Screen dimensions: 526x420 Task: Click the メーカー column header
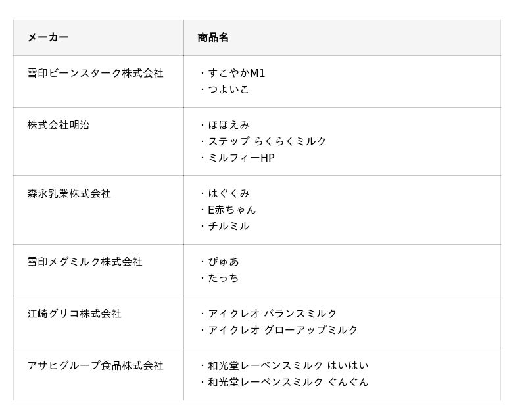48,37
